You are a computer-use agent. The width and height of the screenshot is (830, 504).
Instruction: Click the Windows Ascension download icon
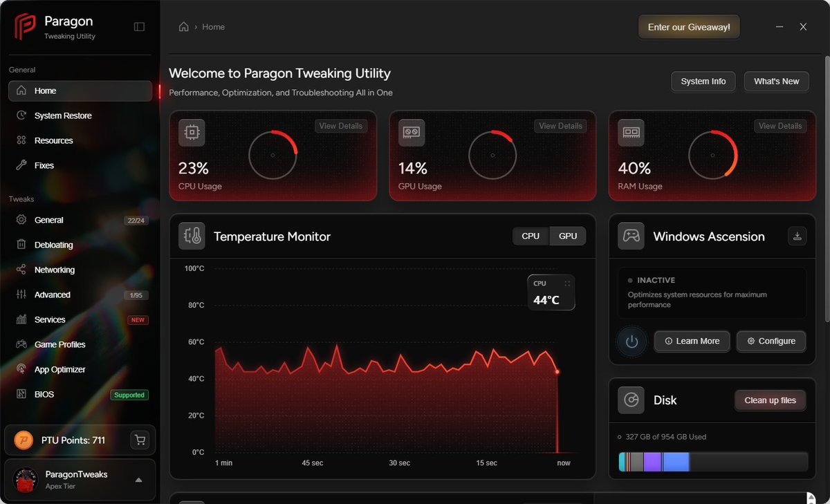click(797, 236)
